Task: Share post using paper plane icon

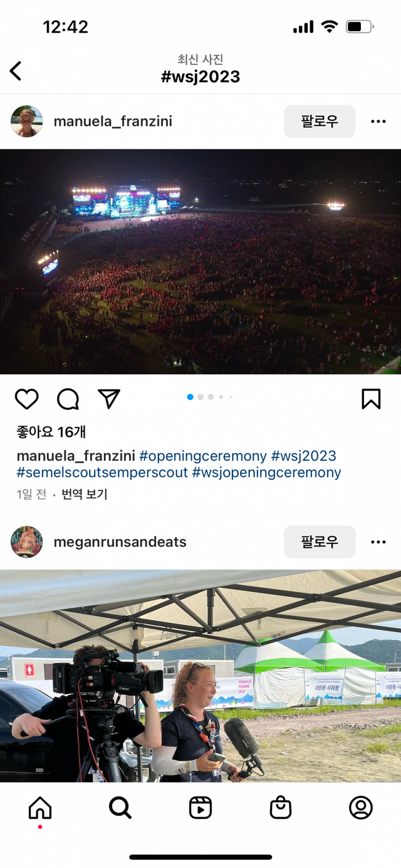Action: (109, 399)
